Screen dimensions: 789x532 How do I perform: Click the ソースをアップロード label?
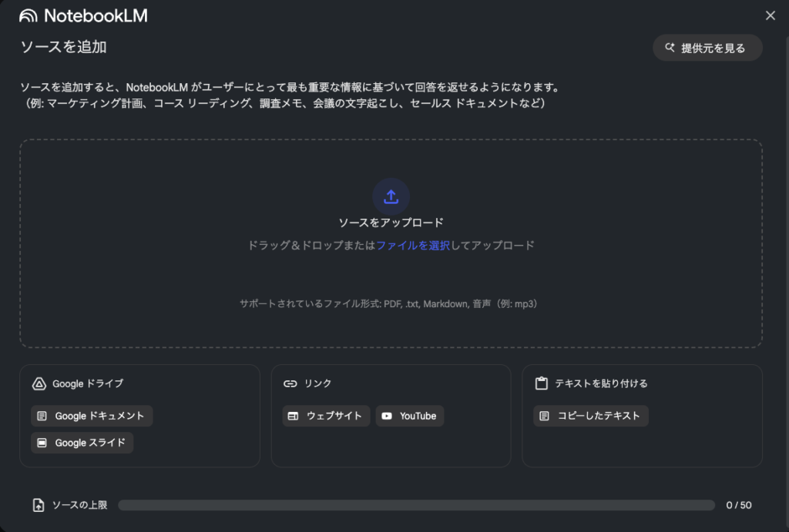(x=391, y=223)
